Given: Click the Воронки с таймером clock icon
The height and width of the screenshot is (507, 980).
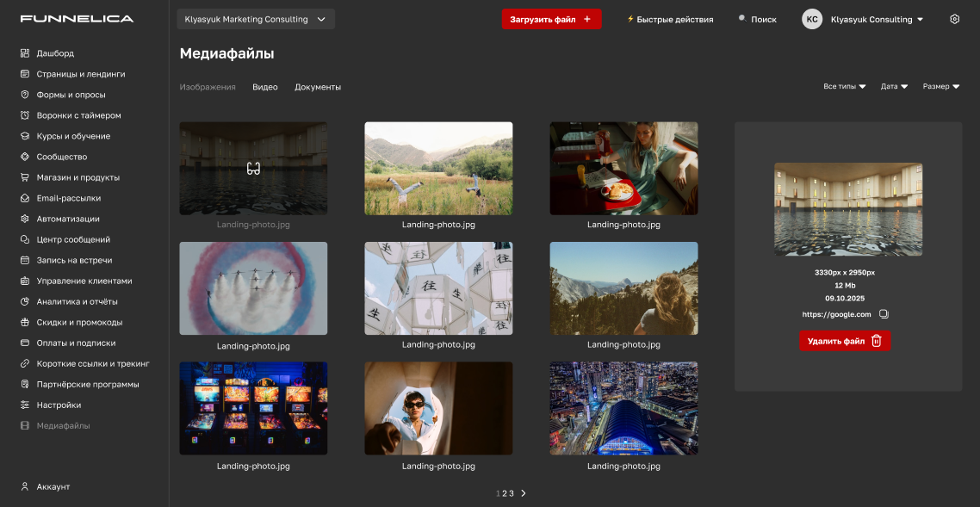Looking at the screenshot, I should [x=25, y=115].
